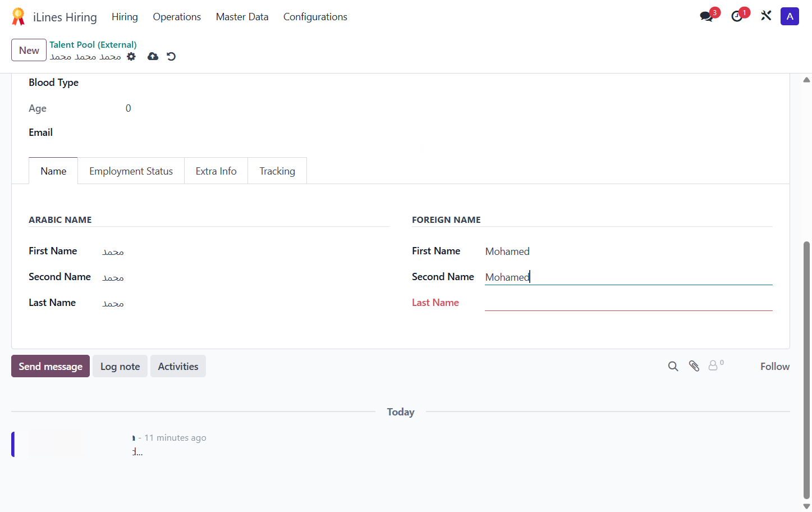
Task: Show followers list icon
Action: point(715,365)
